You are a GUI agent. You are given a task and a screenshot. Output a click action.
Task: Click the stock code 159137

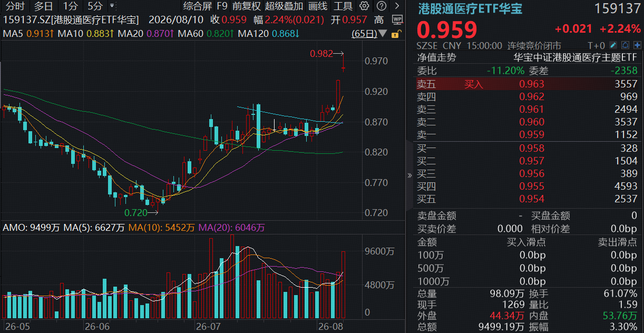point(617,9)
